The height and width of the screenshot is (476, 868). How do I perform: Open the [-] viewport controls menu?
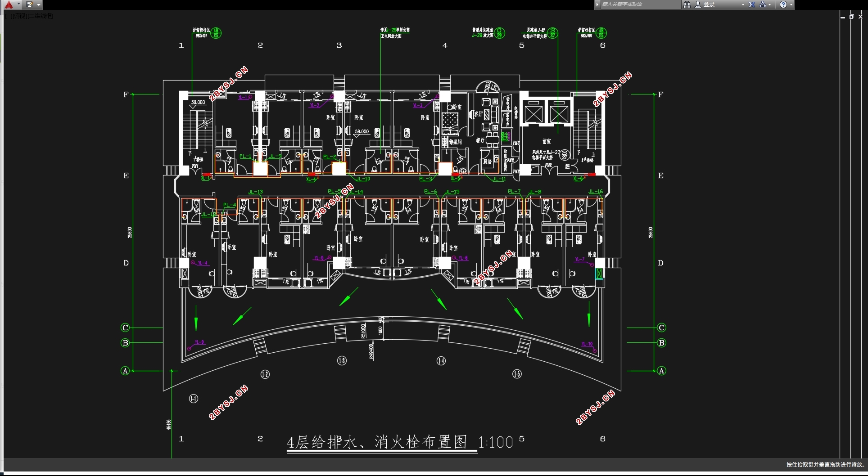[x=8, y=16]
